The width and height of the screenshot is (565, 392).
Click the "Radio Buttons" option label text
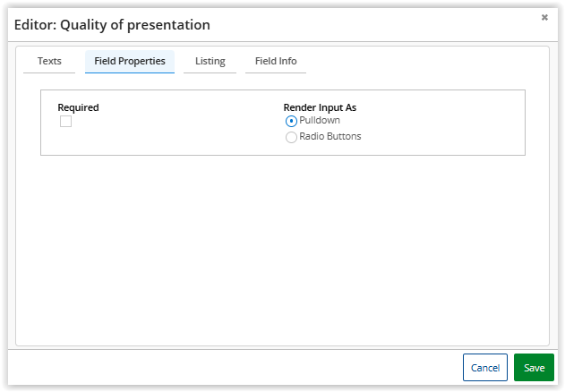330,137
